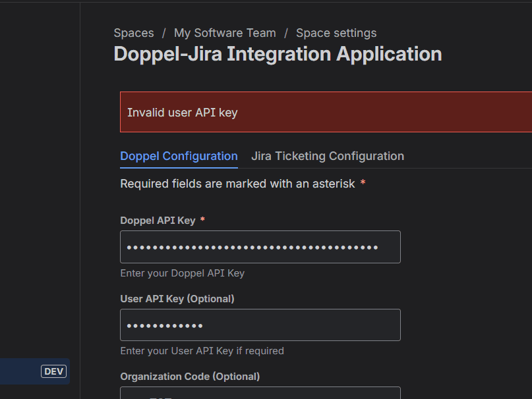Screen dimensions: 532x399
Task: Click the 'Doppel API Key' field label
Action: (158, 221)
